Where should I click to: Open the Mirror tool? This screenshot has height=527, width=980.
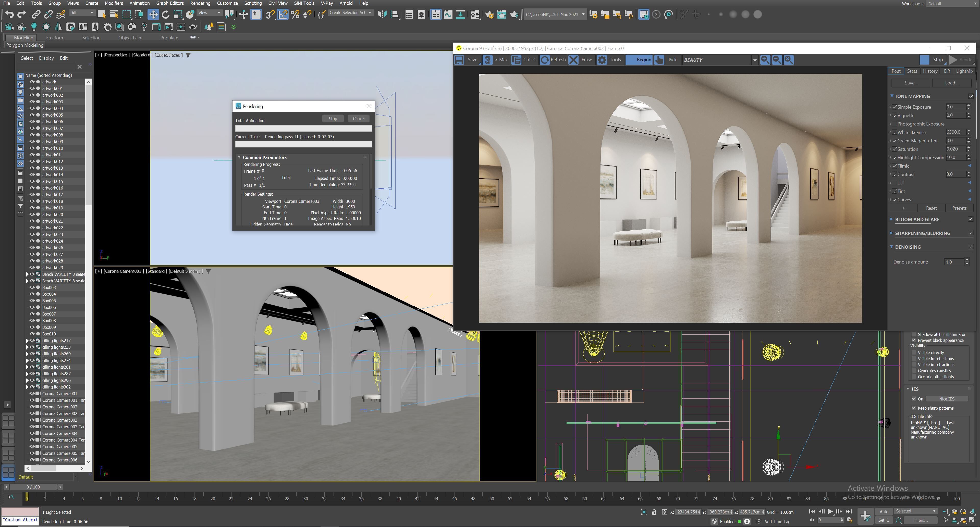382,15
